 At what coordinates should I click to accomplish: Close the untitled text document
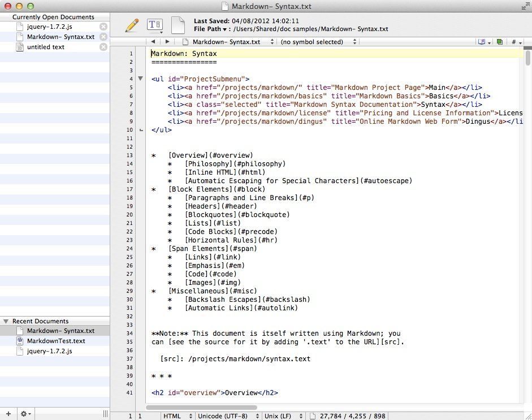[103, 47]
